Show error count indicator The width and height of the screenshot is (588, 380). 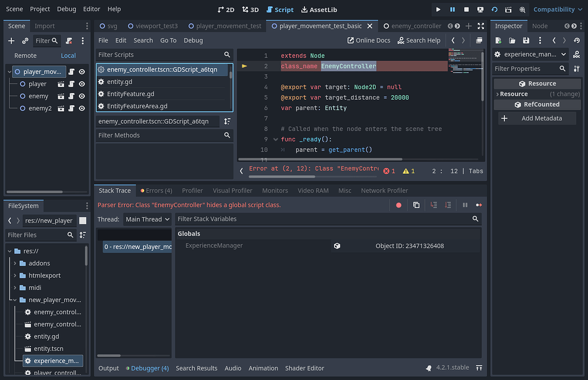[389, 171]
